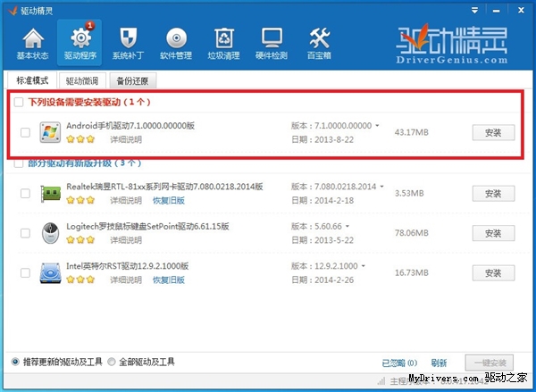Click the 驱动精灵 title bar logo icon
This screenshot has width=536, height=392.
tap(13, 11)
